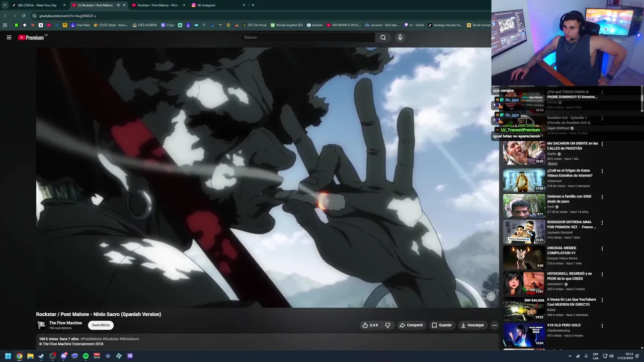644x362 pixels.
Task: Click the address bar URL
Action: coord(67,16)
